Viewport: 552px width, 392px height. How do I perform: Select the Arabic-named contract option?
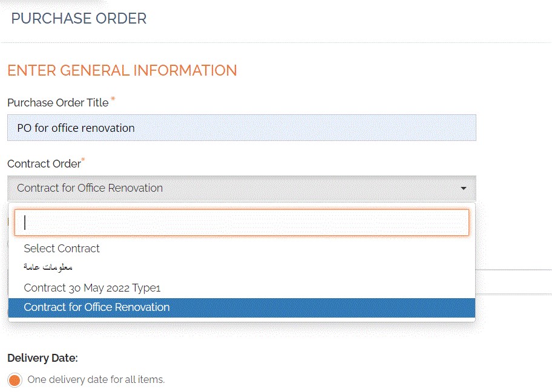[x=48, y=267]
